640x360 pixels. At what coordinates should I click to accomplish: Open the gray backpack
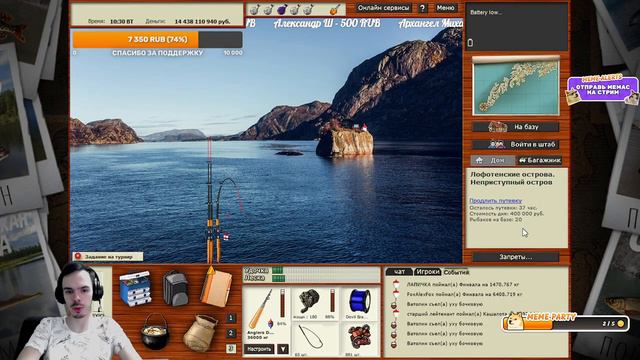[x=175, y=288]
